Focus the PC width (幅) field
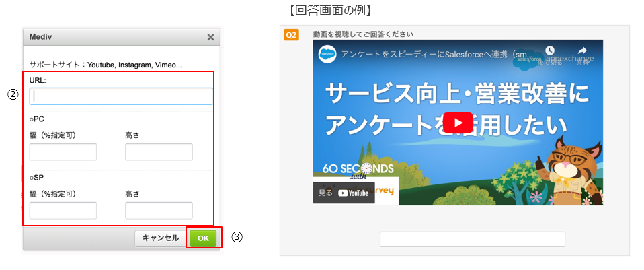Viewport: 644px width, 270px height. coord(63,152)
